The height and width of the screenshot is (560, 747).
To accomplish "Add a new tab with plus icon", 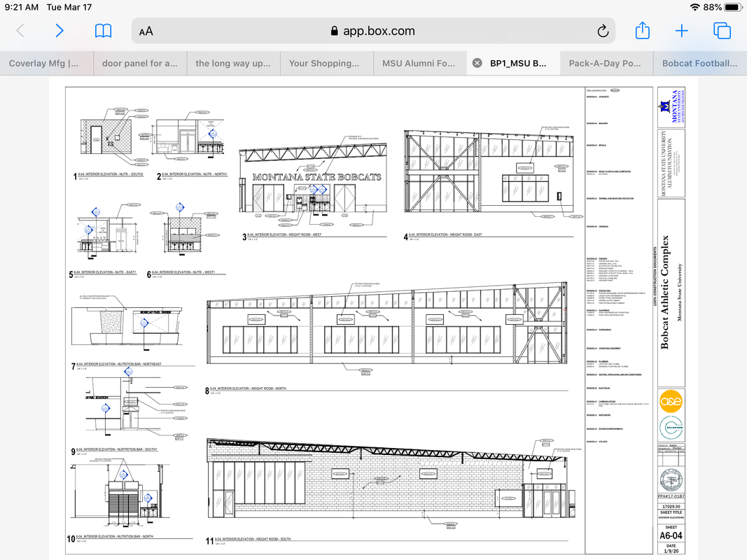I will 682,31.
